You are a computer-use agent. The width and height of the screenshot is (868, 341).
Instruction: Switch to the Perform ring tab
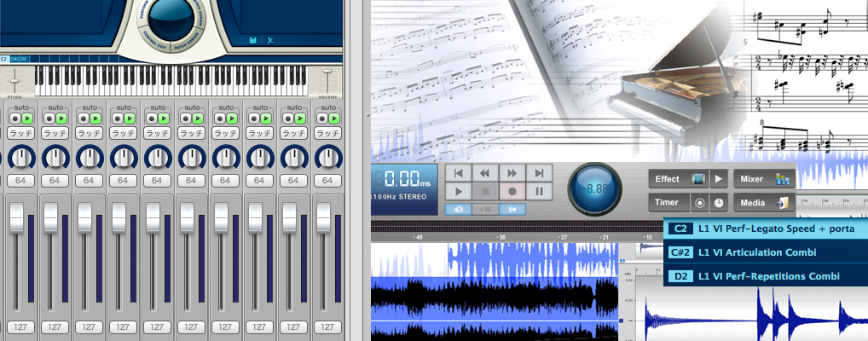(142, 12)
